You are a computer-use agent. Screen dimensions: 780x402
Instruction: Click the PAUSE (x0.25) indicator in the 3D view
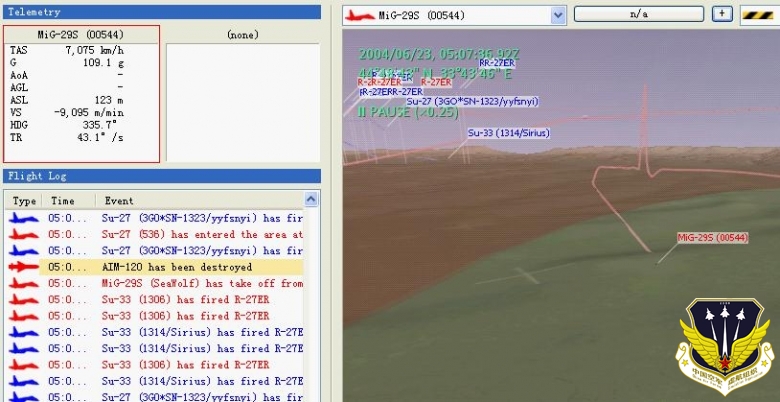408,112
